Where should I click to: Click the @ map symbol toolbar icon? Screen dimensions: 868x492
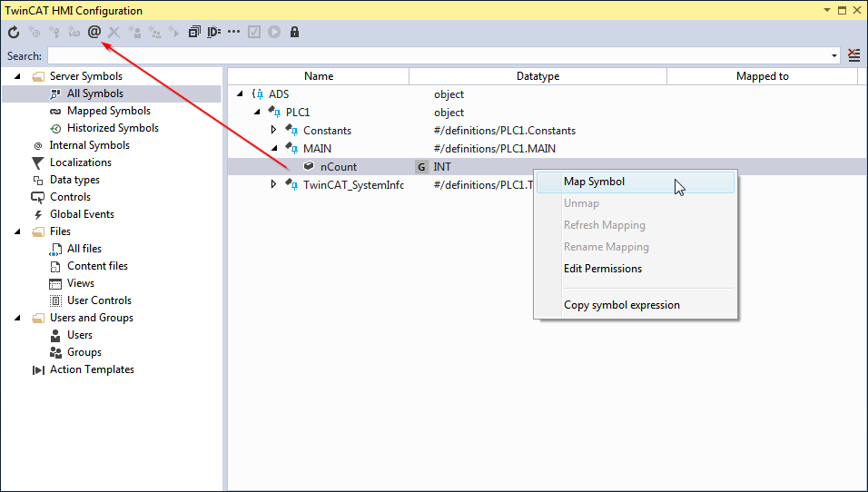[x=94, y=32]
